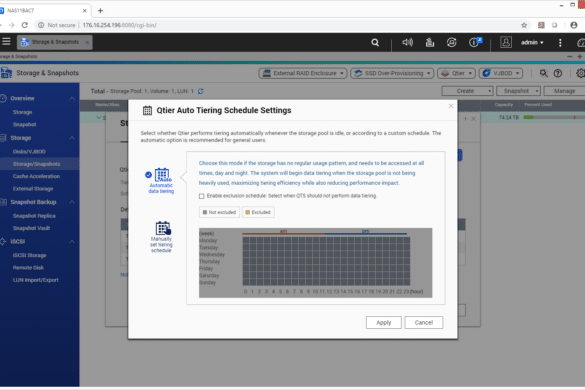Open the volume control speaker icon
585x390 pixels.
(x=407, y=42)
